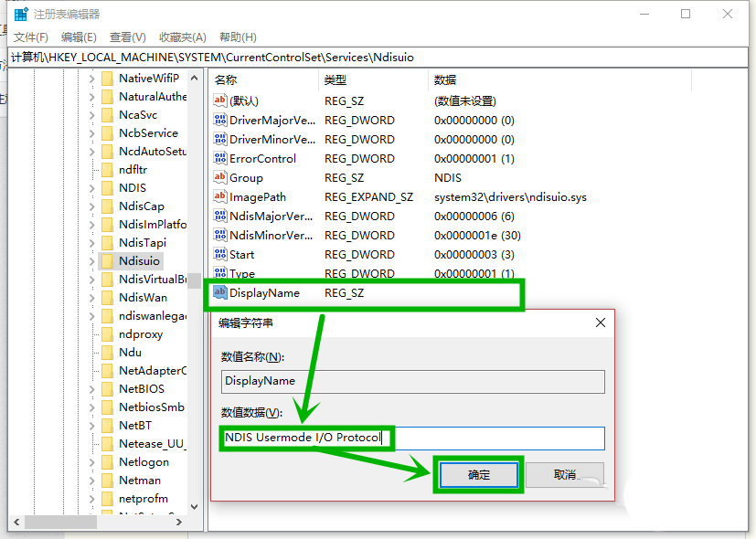Image resolution: width=756 pixels, height=539 pixels.
Task: Confirm the string edit with 确定
Action: (479, 475)
